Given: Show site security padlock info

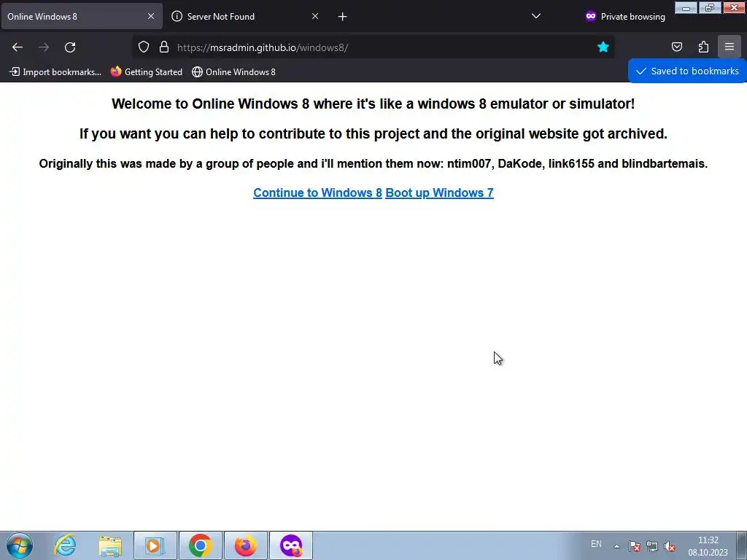Looking at the screenshot, I should [x=164, y=47].
